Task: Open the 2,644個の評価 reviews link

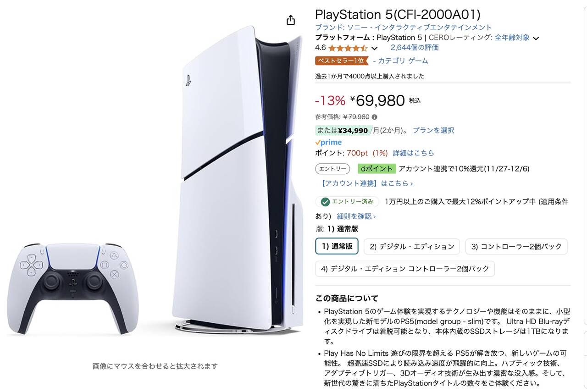Action: tap(415, 47)
